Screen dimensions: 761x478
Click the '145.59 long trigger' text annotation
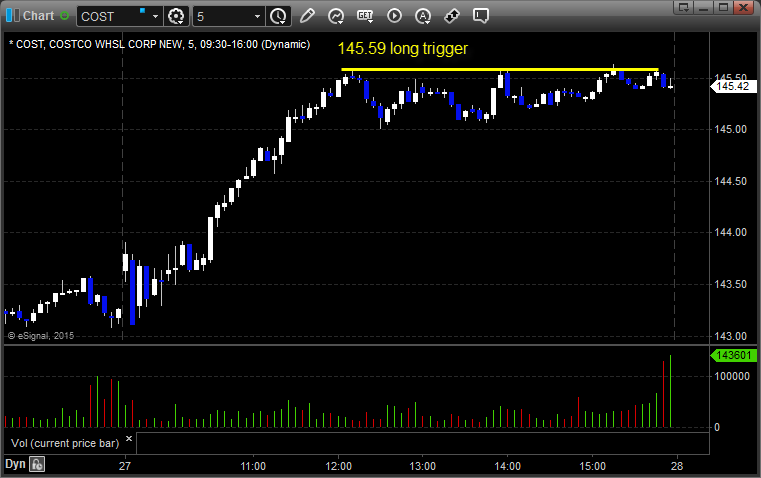pyautogui.click(x=403, y=49)
